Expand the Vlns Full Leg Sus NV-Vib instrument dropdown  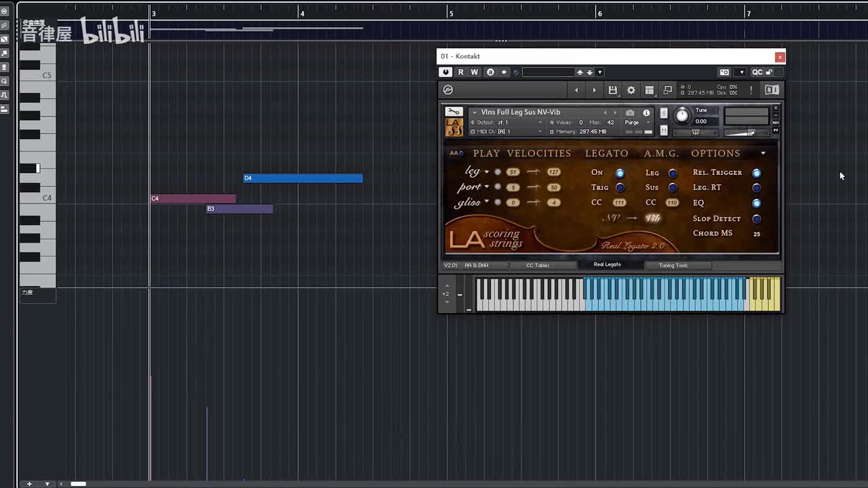pos(475,113)
